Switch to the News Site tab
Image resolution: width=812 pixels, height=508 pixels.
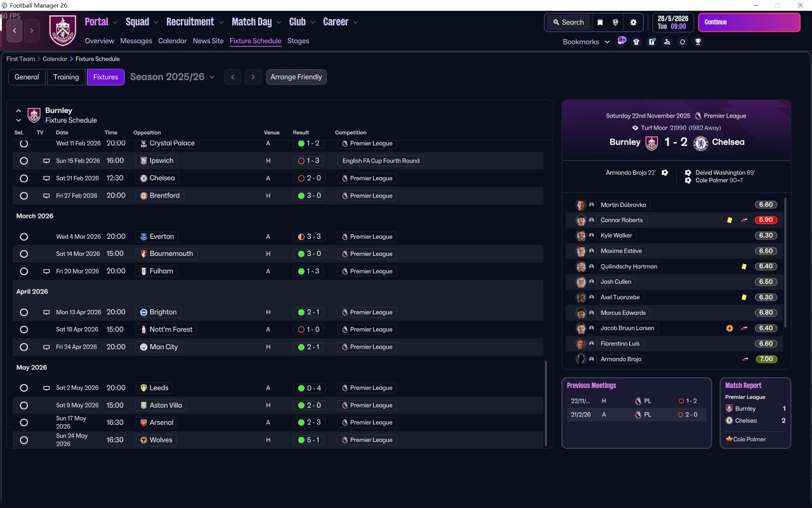[x=208, y=41]
